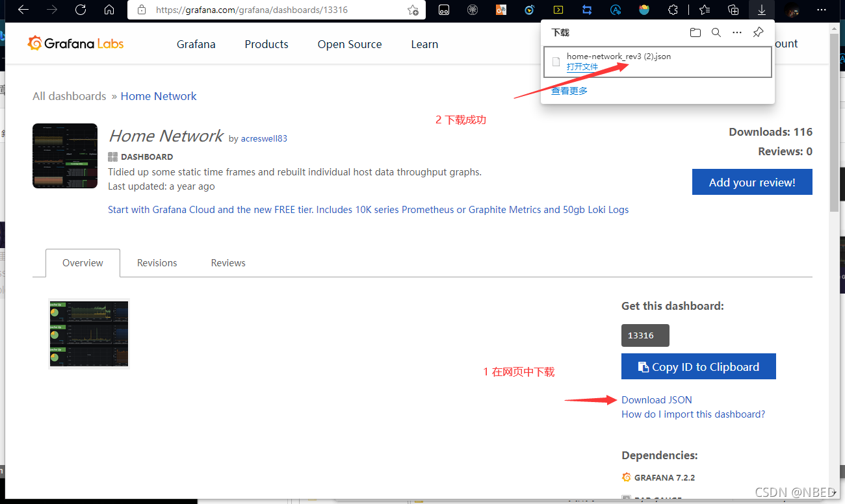Click the Add your review! button
This screenshot has width=845, height=504.
752,182
